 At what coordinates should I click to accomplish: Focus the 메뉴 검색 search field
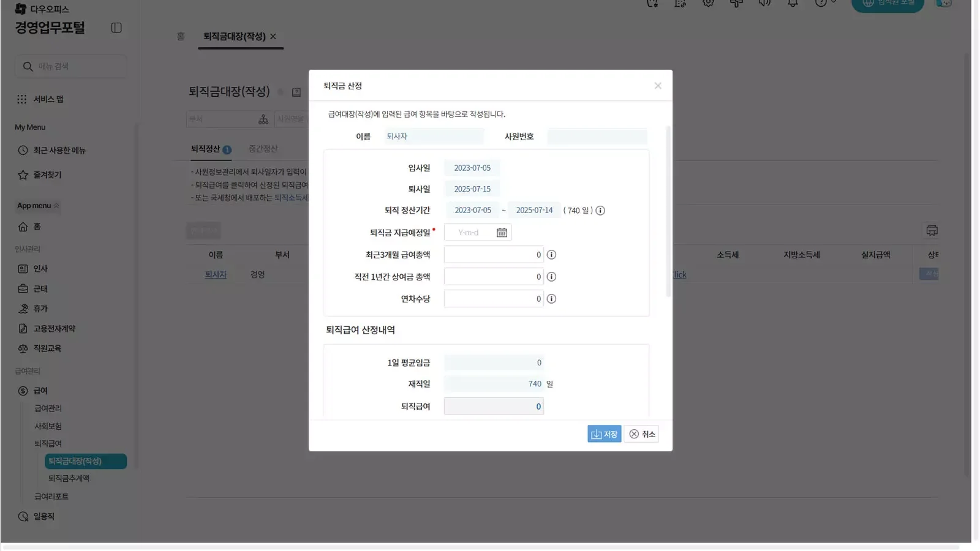(77, 66)
